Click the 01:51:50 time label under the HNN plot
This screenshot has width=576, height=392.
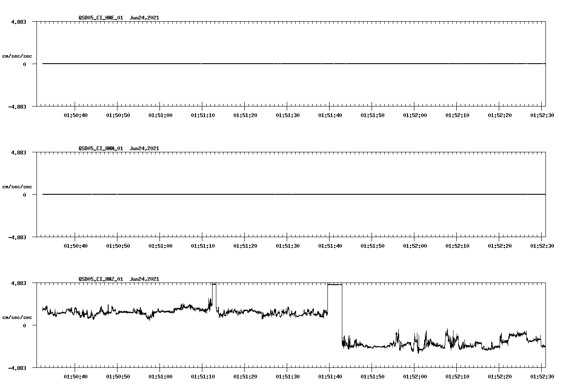tap(372, 246)
